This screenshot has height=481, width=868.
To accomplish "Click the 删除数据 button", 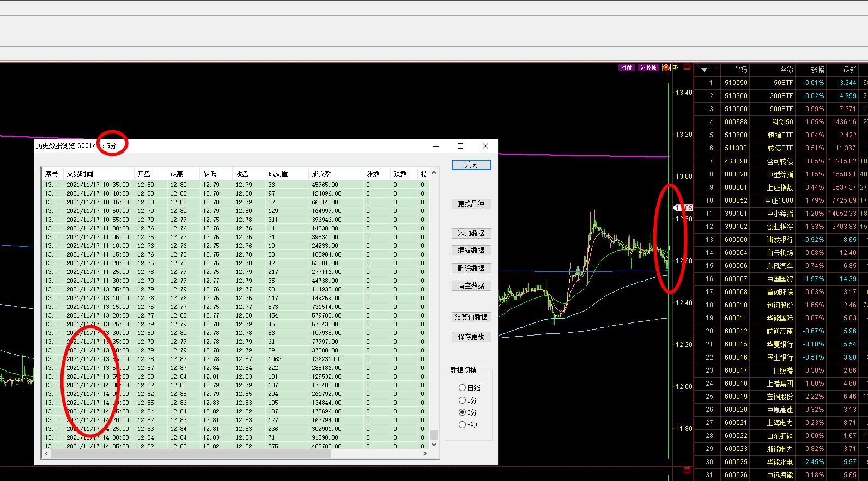I will pyautogui.click(x=471, y=268).
